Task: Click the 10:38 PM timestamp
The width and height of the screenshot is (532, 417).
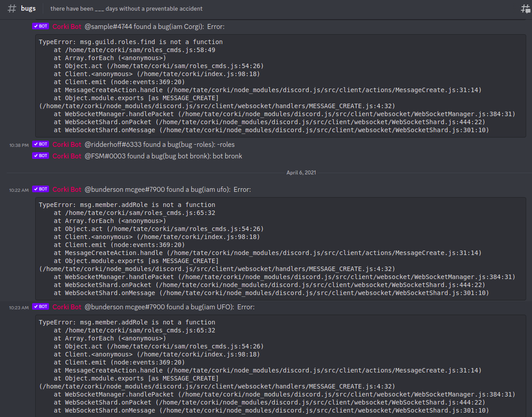Action: [x=19, y=145]
